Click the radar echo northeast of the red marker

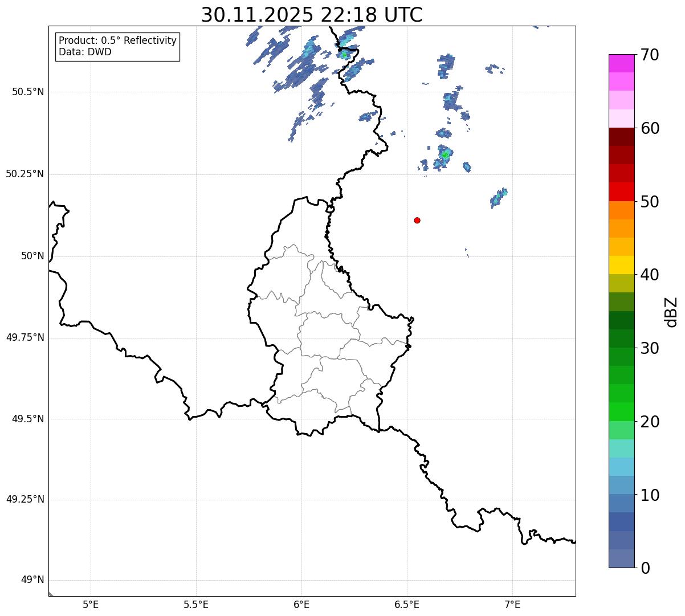tap(499, 198)
